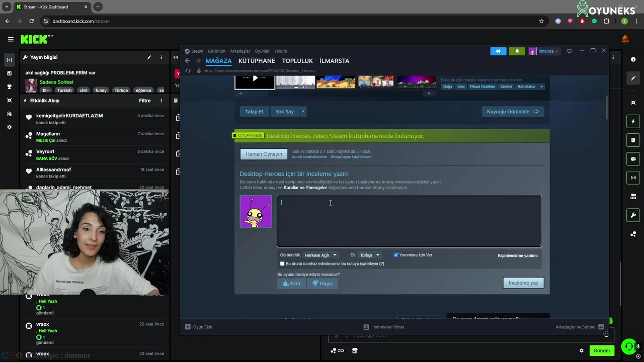Image resolution: width=644 pixels, height=362 pixels.
Task: Check Yorumlara İzin Ver checkbox
Action: [x=395, y=255]
